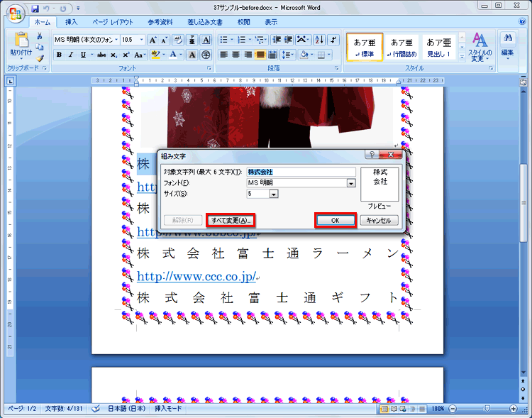Click the Paste icon
Viewport: 532px width, 418px height.
click(x=21, y=40)
